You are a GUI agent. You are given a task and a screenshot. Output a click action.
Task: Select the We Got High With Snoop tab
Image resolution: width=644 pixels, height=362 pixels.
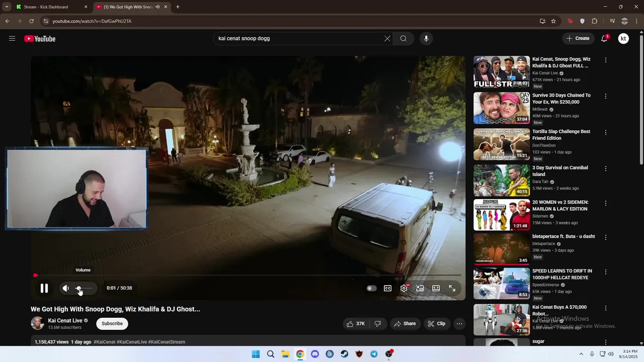pyautogui.click(x=129, y=7)
